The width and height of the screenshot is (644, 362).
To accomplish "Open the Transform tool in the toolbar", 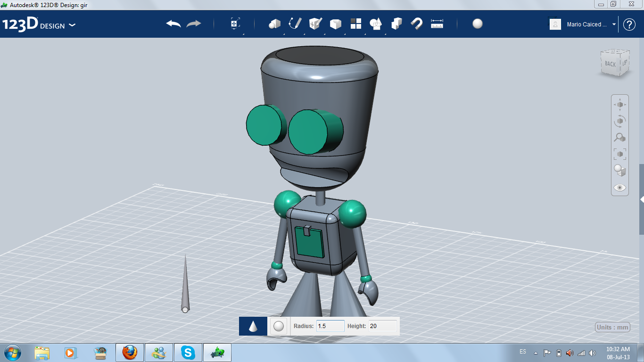I will click(235, 24).
